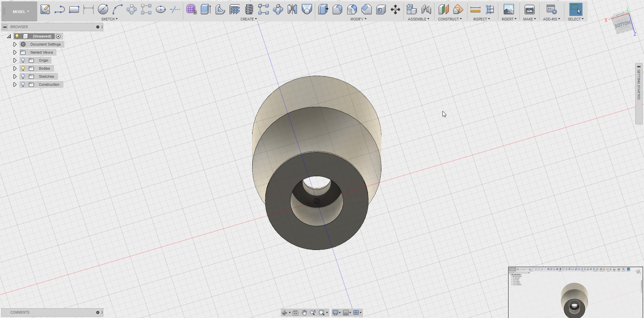The image size is (644, 318).
Task: Toggle the Origin folder lightbulb
Action: [x=23, y=60]
